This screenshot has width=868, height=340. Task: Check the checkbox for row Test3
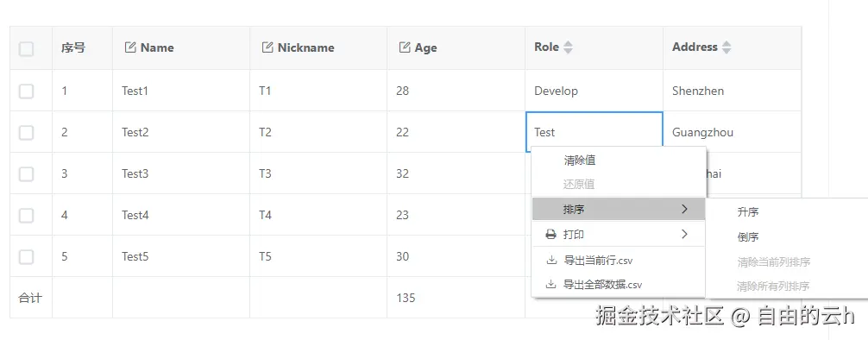coord(26,173)
